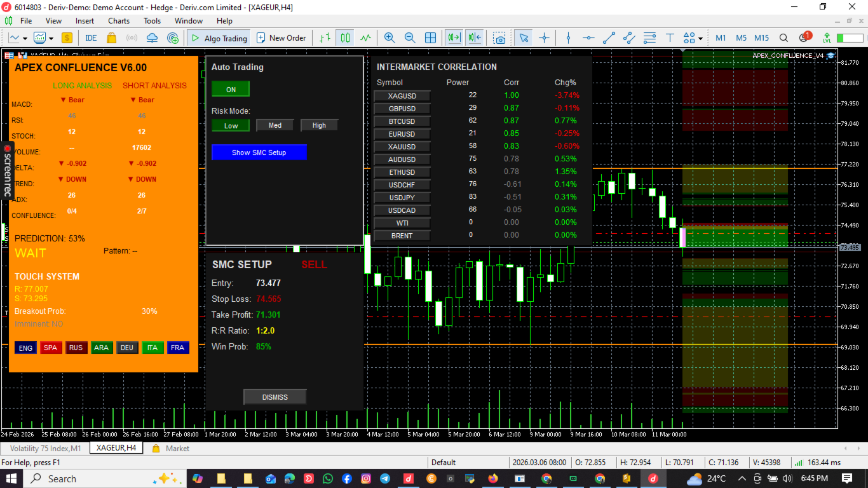Select the RUS language button
The width and height of the screenshot is (868, 488).
(x=76, y=348)
